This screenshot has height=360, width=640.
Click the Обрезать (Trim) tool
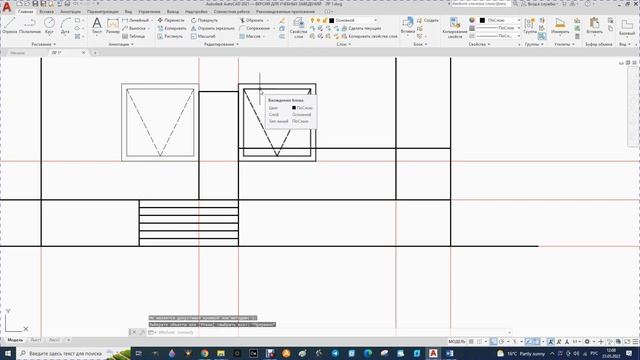pyautogui.click(x=251, y=20)
